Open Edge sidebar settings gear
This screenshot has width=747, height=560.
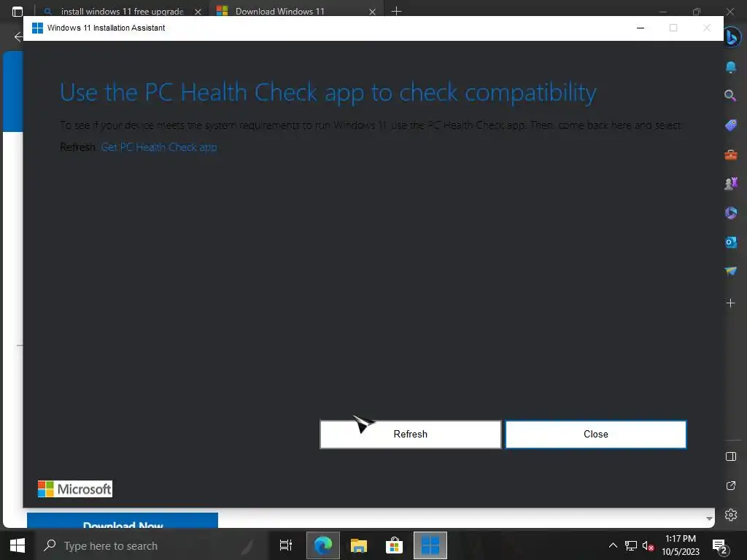click(731, 515)
